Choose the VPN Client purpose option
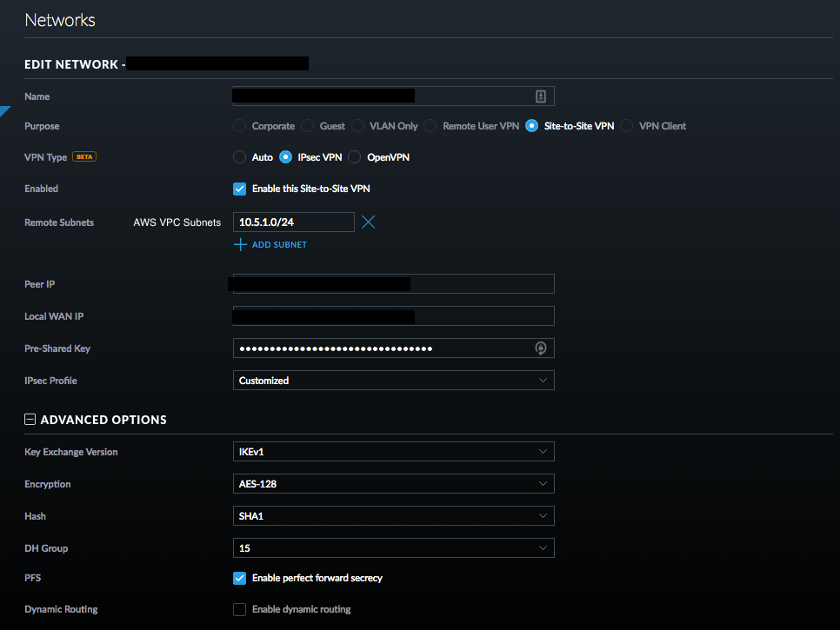 [627, 126]
